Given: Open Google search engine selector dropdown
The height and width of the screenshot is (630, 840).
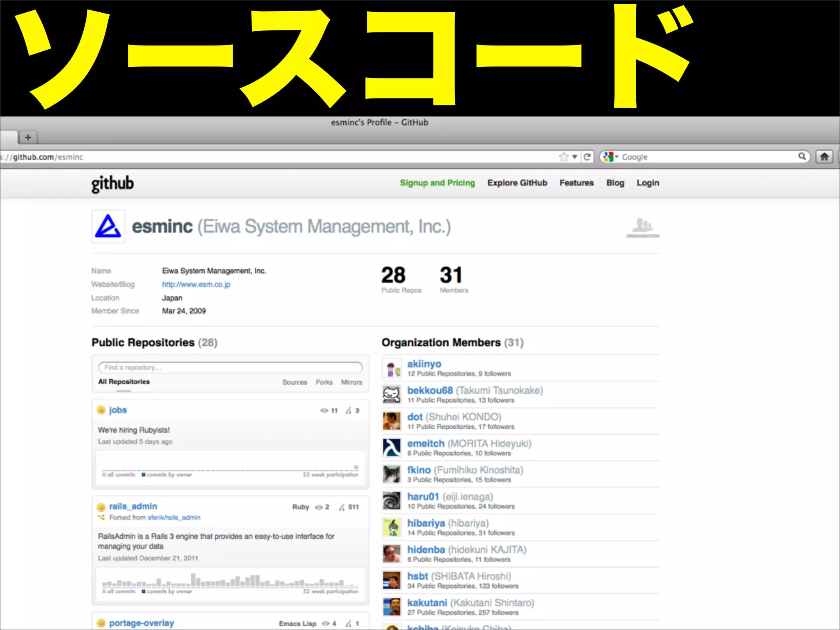Looking at the screenshot, I should [x=610, y=157].
